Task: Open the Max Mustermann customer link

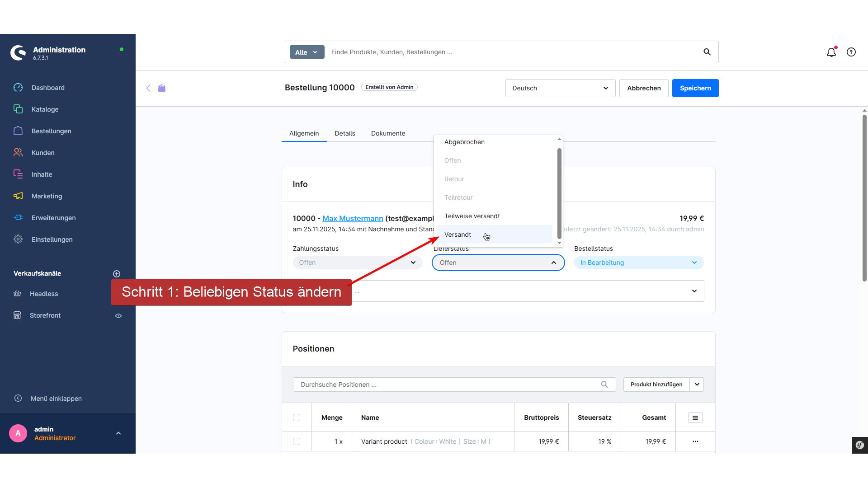Action: point(353,218)
